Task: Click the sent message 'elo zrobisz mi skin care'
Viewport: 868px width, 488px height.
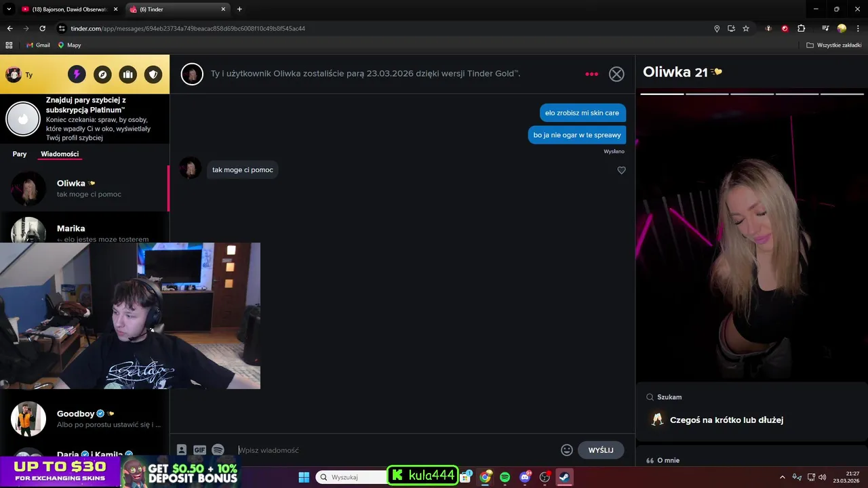Action: click(582, 113)
